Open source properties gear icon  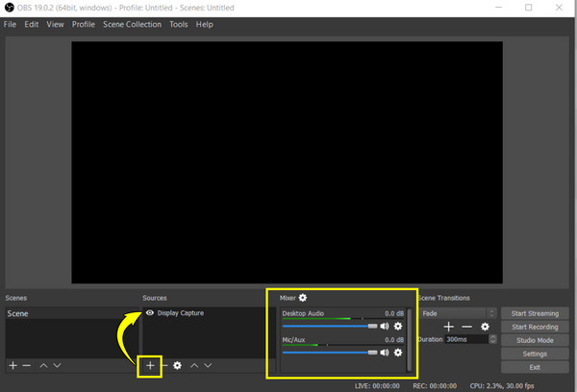(x=178, y=366)
